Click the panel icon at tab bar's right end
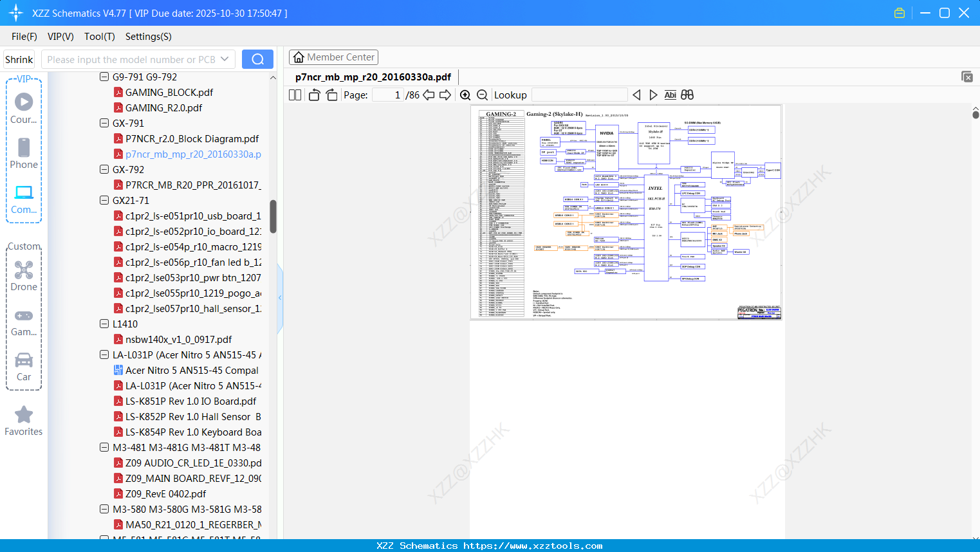 (x=967, y=77)
